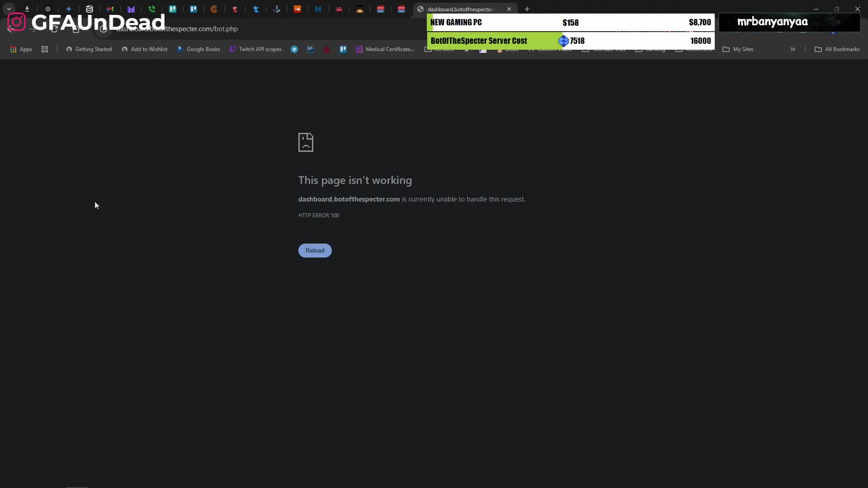This screenshot has width=868, height=488.
Task: Open a new tab with plus button
Action: [x=527, y=9]
